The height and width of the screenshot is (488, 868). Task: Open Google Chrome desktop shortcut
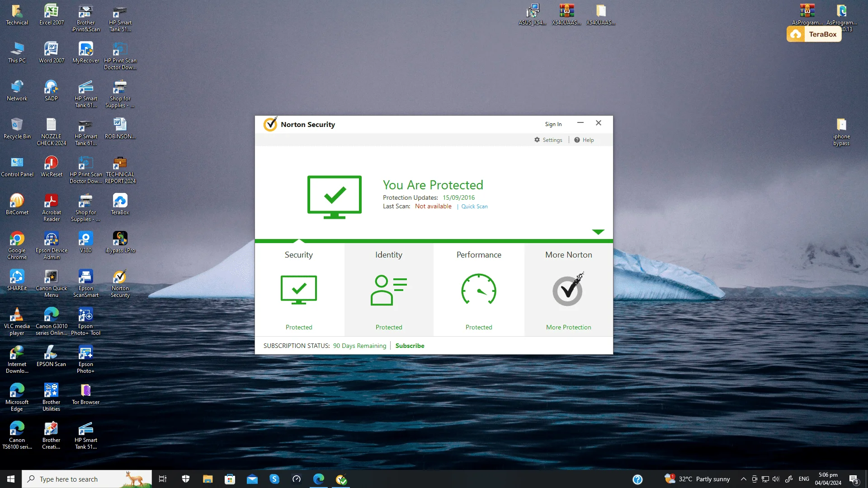coord(17,246)
